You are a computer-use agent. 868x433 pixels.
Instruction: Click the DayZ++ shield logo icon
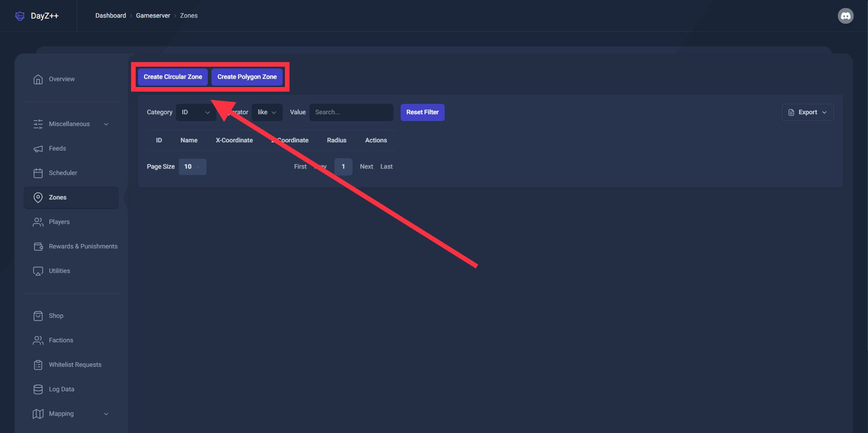point(20,16)
